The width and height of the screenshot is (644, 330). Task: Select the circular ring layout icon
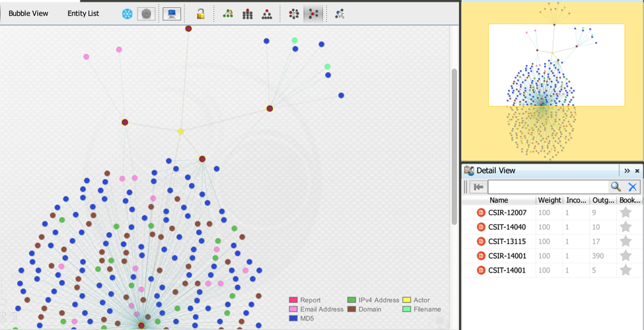(294, 14)
